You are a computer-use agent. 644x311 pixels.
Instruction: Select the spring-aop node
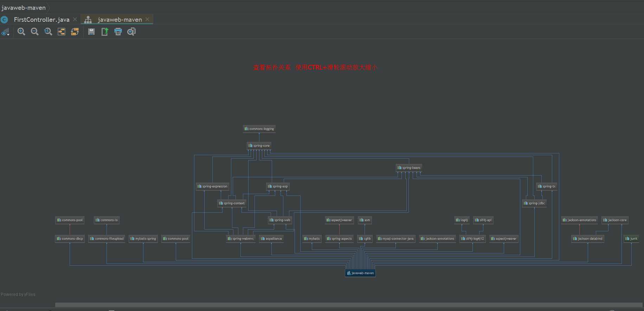pyautogui.click(x=278, y=186)
